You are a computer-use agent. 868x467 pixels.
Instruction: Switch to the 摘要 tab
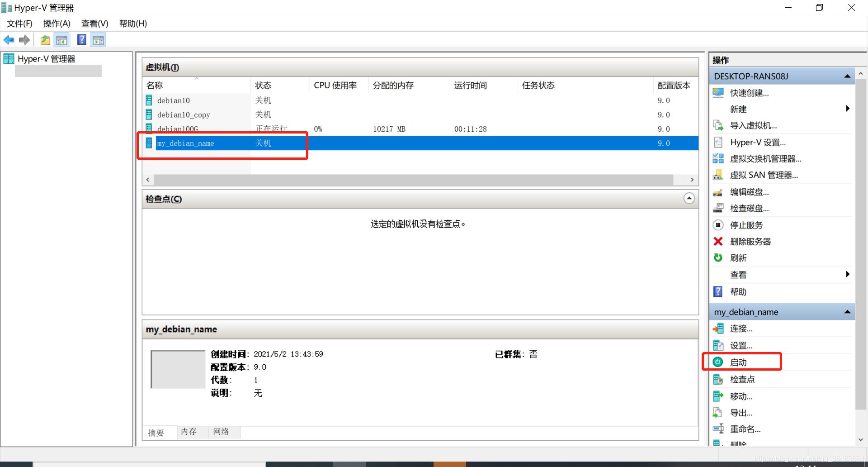pos(156,433)
